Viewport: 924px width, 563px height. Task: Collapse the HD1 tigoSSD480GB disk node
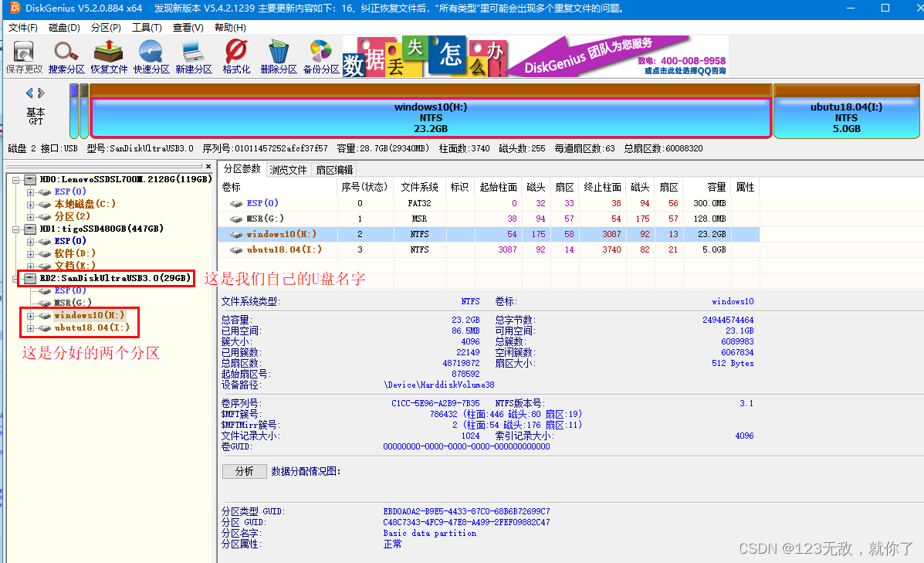click(x=16, y=230)
